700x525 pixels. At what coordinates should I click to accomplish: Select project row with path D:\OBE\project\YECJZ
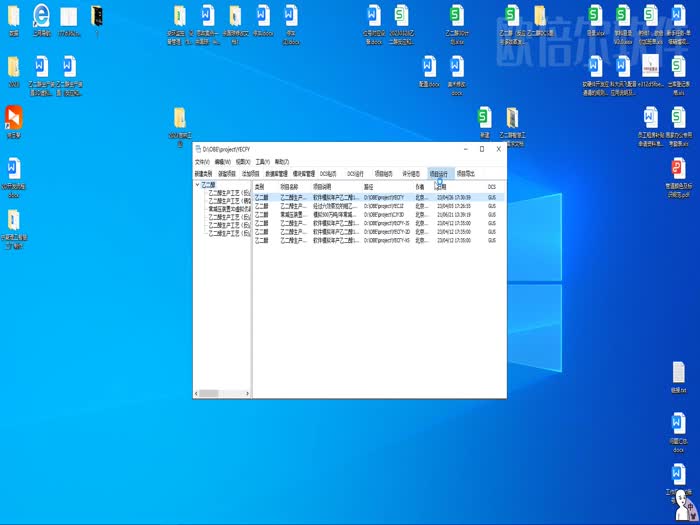pyautogui.click(x=383, y=205)
